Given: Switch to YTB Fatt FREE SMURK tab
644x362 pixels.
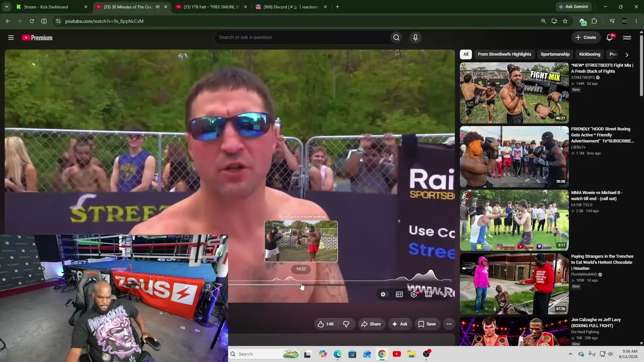Looking at the screenshot, I should pyautogui.click(x=211, y=7).
